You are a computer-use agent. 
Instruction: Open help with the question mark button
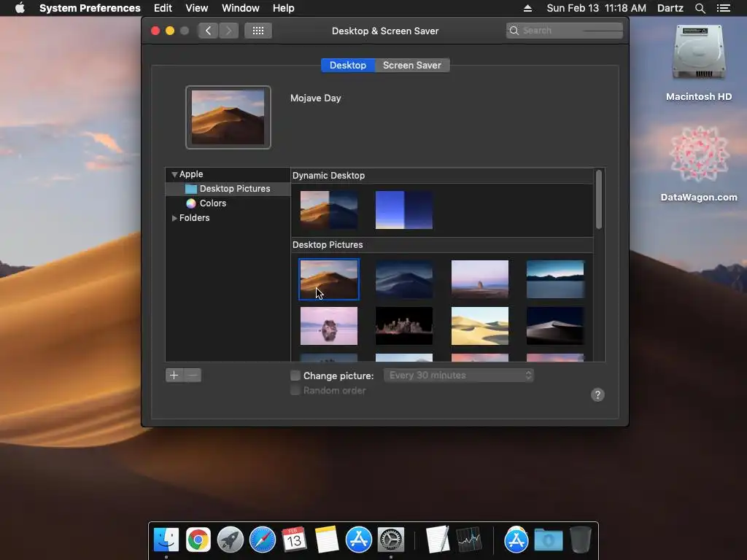pos(597,394)
